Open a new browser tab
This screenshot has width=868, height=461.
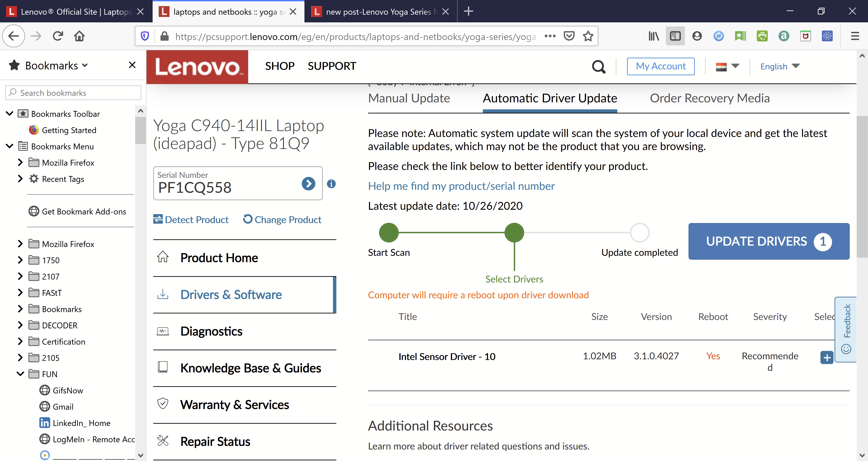468,12
